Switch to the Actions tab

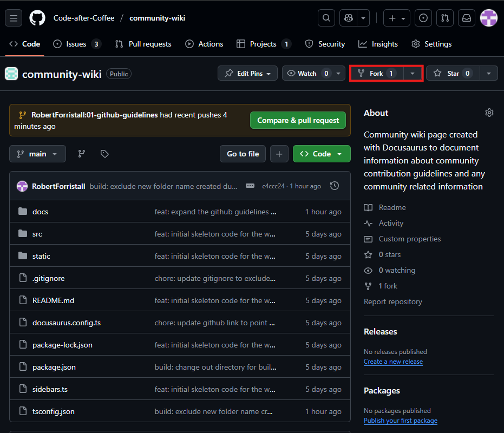pyautogui.click(x=204, y=44)
